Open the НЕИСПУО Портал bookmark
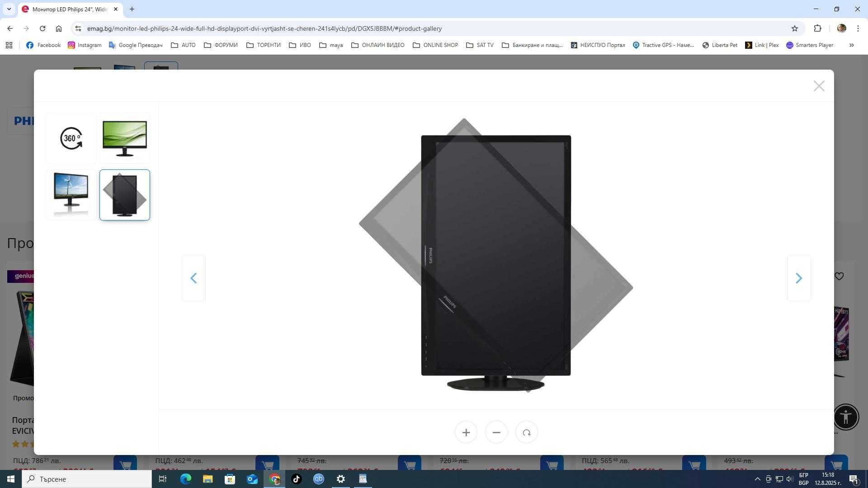Screen dimensions: 868x488 598,45
